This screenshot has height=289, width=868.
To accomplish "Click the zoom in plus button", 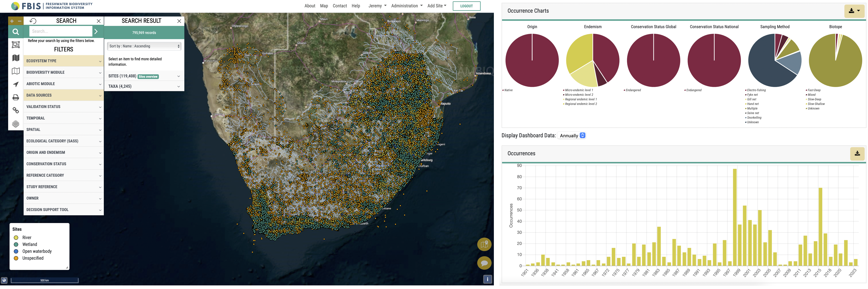I will click(12, 21).
